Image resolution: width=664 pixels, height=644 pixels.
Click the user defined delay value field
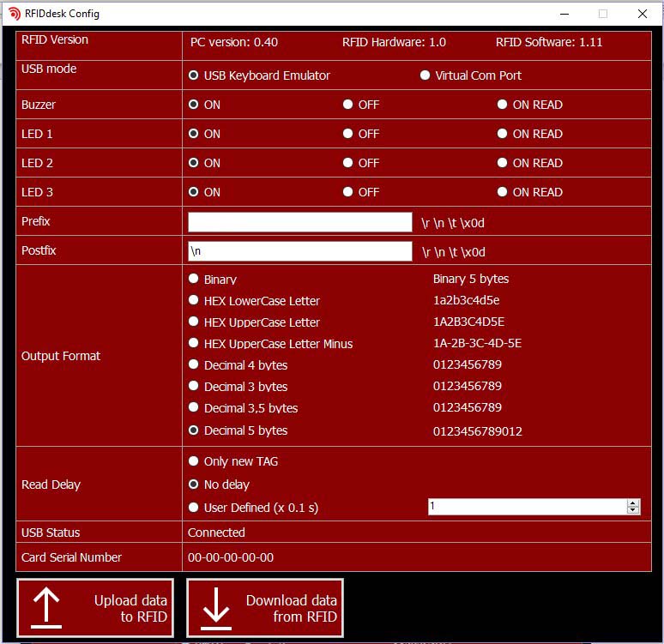(x=528, y=507)
